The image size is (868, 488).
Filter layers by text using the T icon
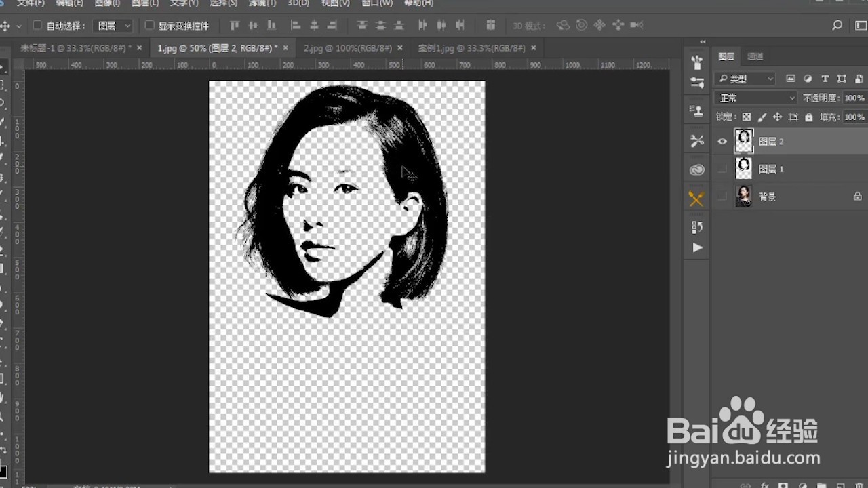[825, 79]
